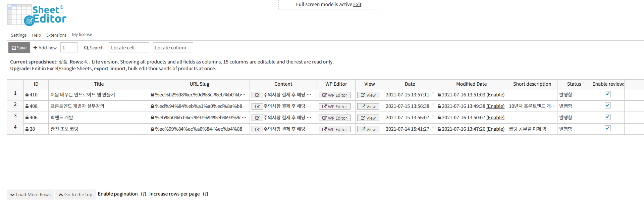644x214 pixels.
Task: Open help tooltip next to Enable pagination
Action: [x=144, y=194]
